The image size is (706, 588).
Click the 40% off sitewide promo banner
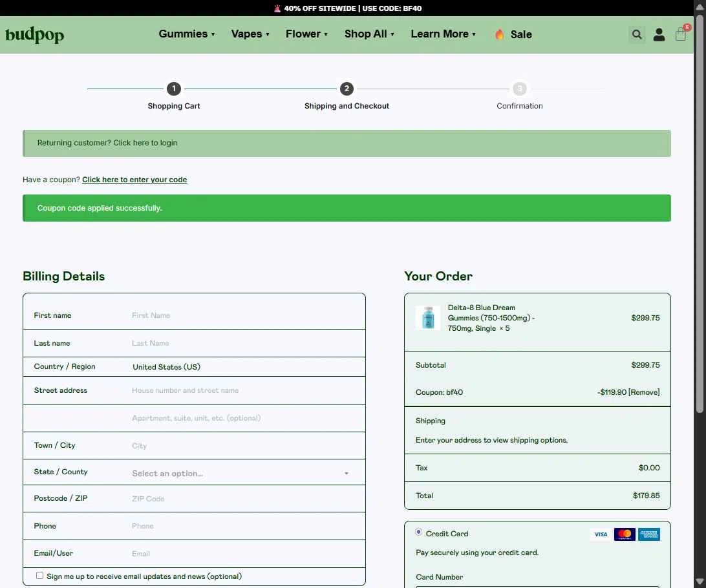pyautogui.click(x=348, y=8)
